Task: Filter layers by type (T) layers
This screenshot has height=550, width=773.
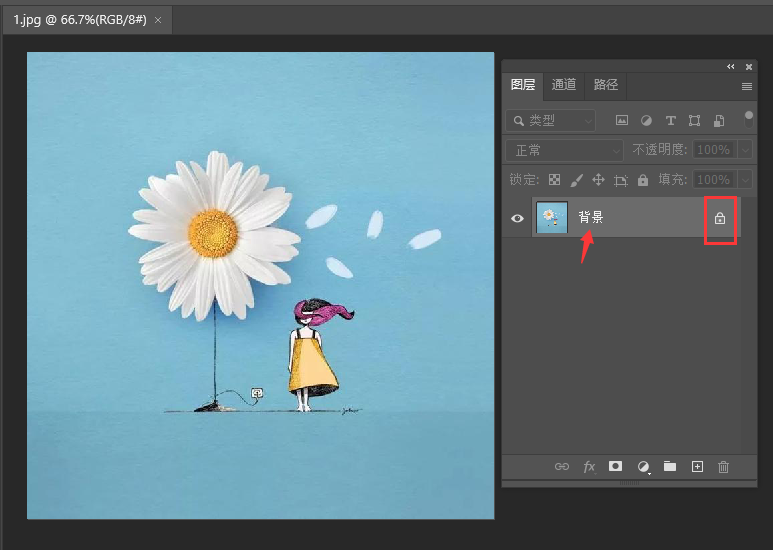Action: coord(670,120)
